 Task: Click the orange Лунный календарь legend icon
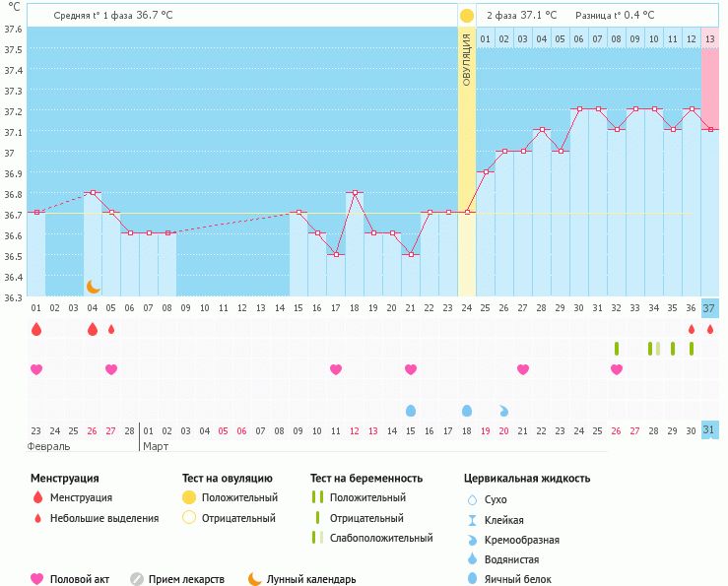pyautogui.click(x=255, y=579)
